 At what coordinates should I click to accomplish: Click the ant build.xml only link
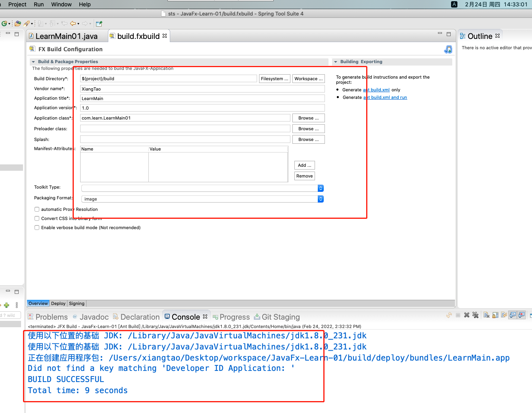point(376,90)
